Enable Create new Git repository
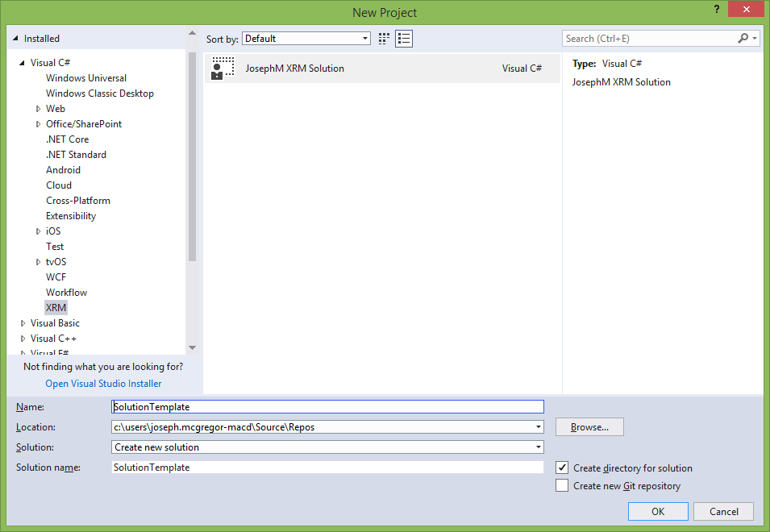 point(563,486)
